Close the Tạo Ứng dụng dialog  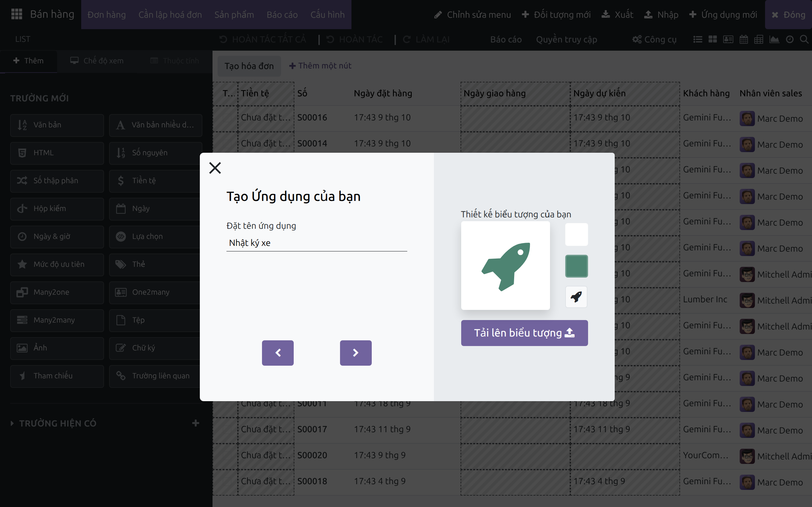(215, 168)
